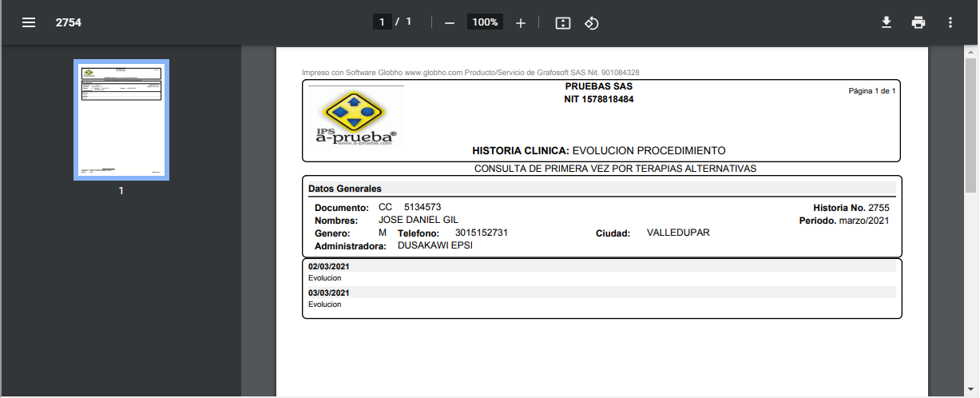Click the current page number field
Viewport: 980px width, 398px height.
[x=383, y=22]
